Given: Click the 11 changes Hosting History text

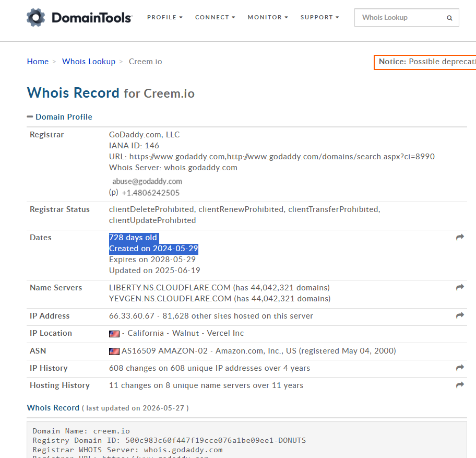Looking at the screenshot, I should click(x=206, y=385).
